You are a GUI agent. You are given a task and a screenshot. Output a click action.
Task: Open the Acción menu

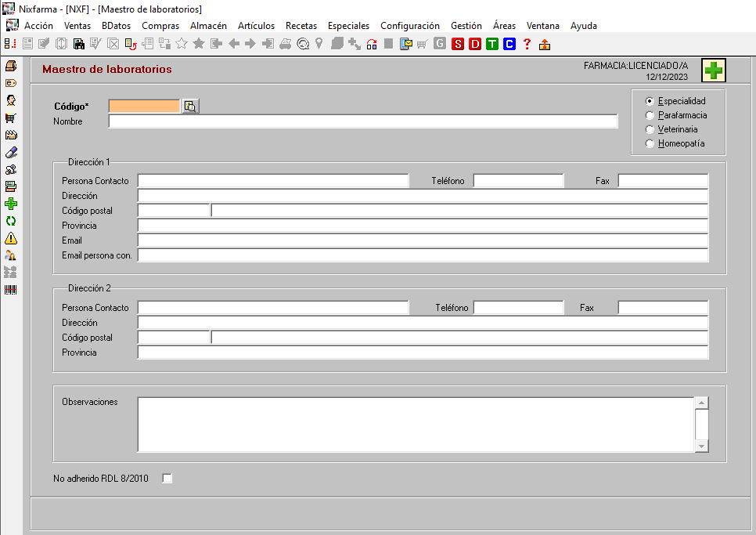pos(38,26)
